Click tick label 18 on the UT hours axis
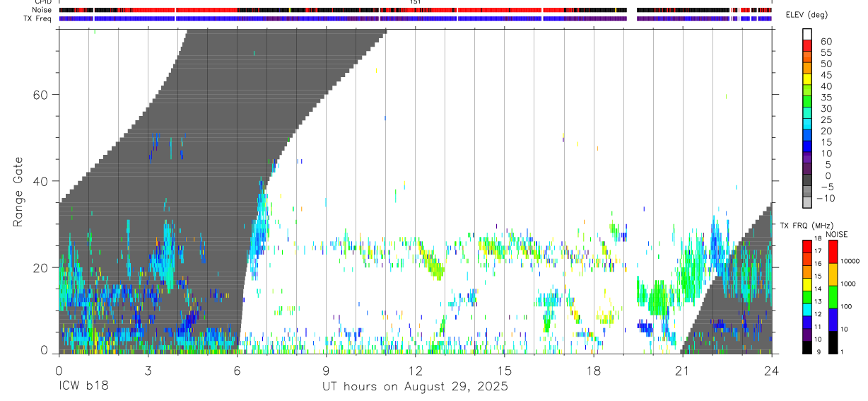868x401 pixels. (594, 370)
